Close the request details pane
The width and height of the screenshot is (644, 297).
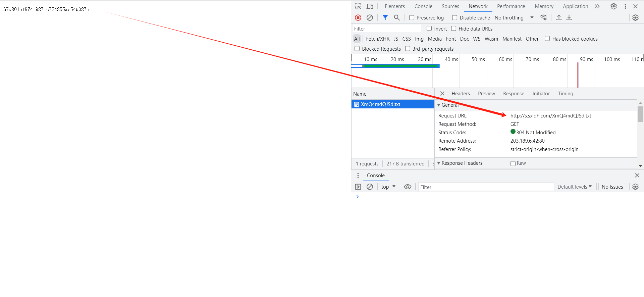pyautogui.click(x=442, y=94)
